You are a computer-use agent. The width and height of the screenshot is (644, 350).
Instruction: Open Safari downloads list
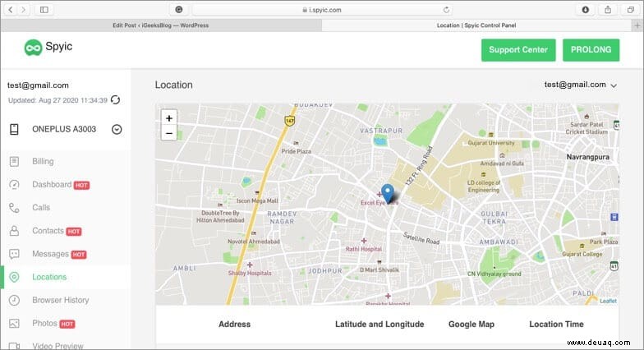[x=585, y=10]
